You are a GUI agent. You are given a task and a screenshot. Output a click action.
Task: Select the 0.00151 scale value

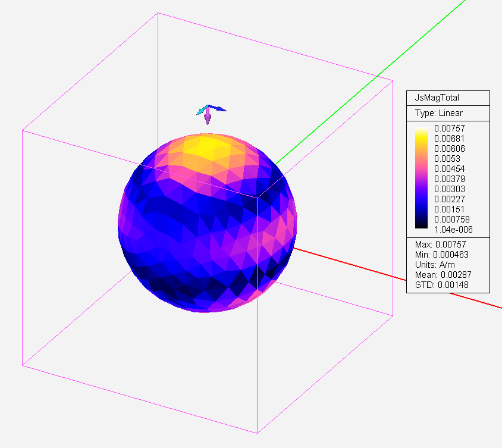(x=449, y=209)
